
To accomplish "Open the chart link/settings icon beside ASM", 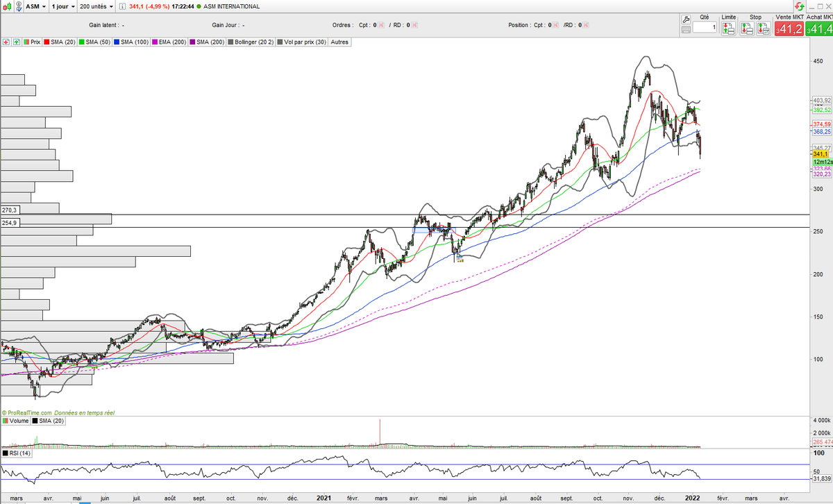I will [x=19, y=6].
